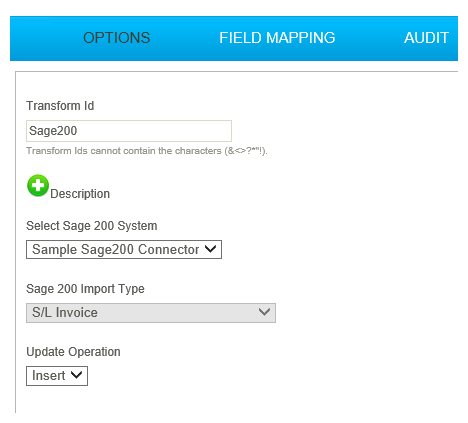Click the Select Sage 200 System label
Screen dimensions: 468x423
point(92,226)
